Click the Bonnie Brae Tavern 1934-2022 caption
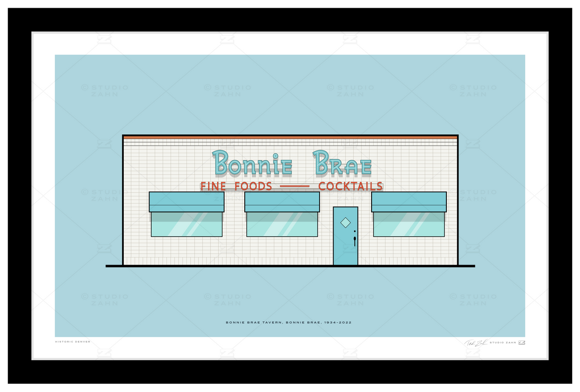Screen dimensions: 580x392 pyautogui.click(x=289, y=323)
